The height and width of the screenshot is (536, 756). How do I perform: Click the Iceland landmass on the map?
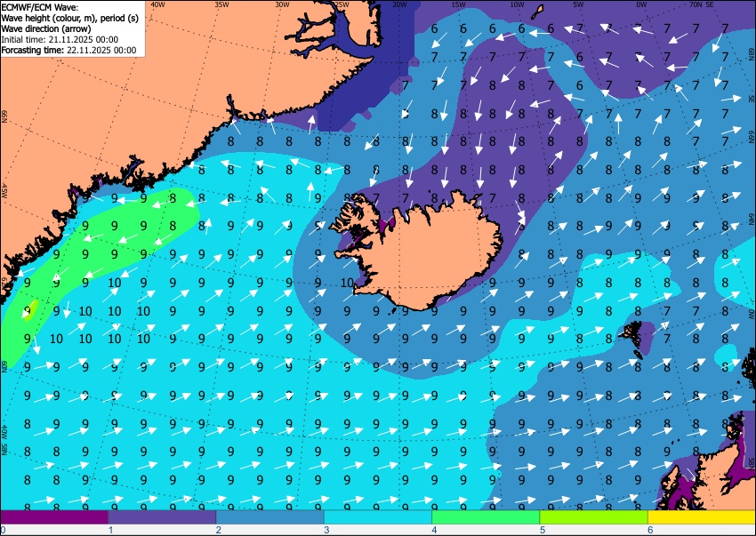tap(424, 255)
